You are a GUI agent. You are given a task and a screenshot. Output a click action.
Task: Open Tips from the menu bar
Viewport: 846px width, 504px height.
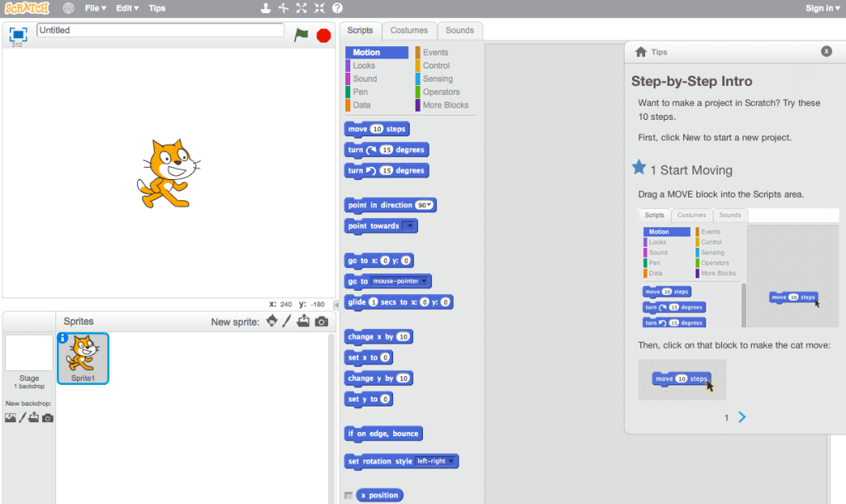157,8
